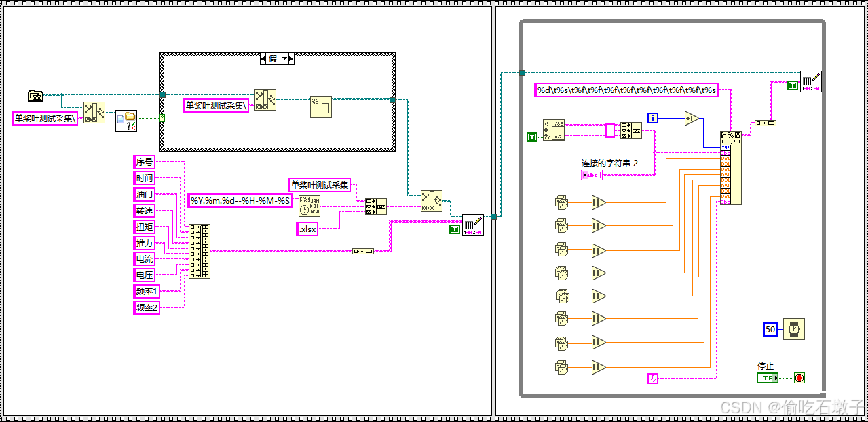Select the 时间 string constant
Screen dimensions: 868x422
tap(145, 178)
